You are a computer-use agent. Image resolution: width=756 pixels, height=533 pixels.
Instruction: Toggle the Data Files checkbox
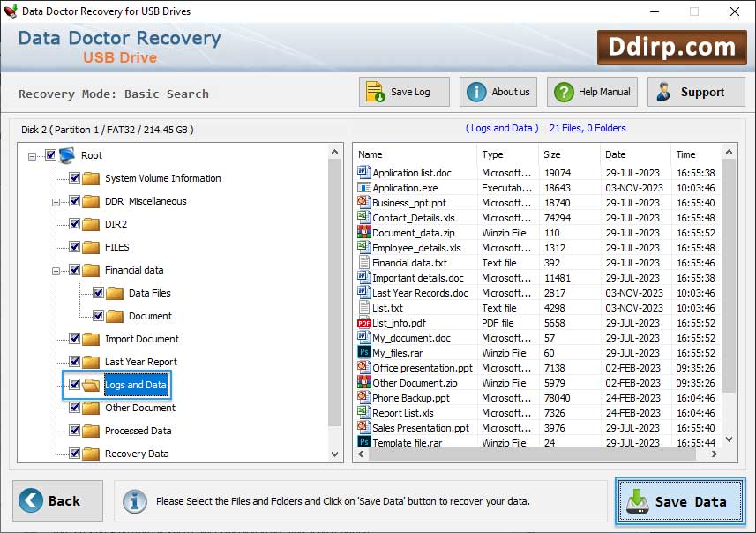98,292
